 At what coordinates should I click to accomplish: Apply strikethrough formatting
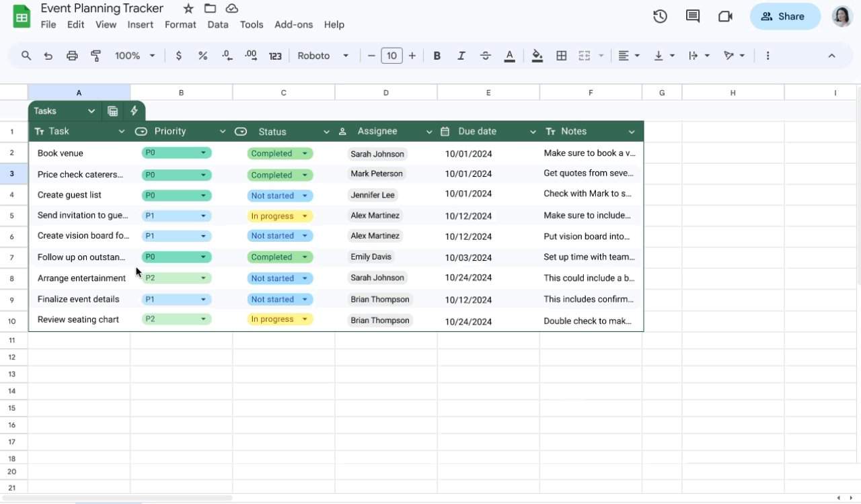(486, 56)
